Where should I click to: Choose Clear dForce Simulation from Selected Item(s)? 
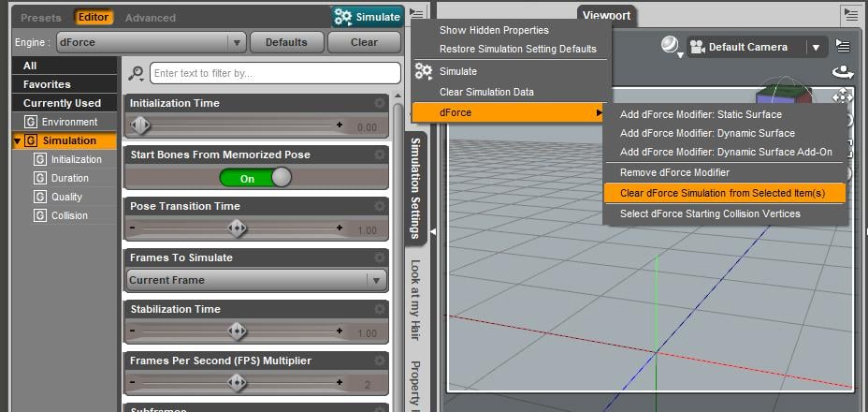click(x=725, y=194)
